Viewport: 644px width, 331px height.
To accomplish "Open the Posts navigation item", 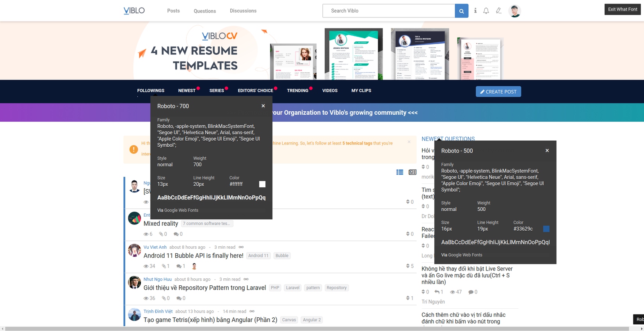I will [173, 11].
